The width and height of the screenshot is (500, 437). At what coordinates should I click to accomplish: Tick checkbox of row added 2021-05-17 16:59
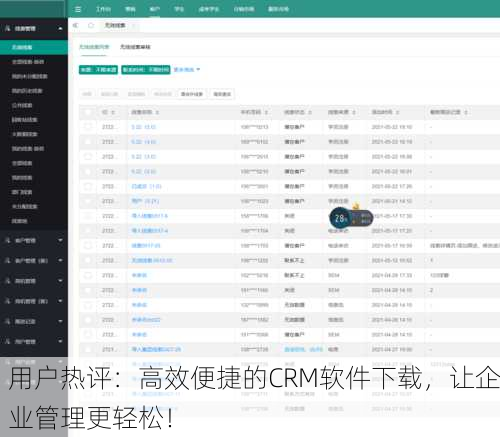(88, 246)
